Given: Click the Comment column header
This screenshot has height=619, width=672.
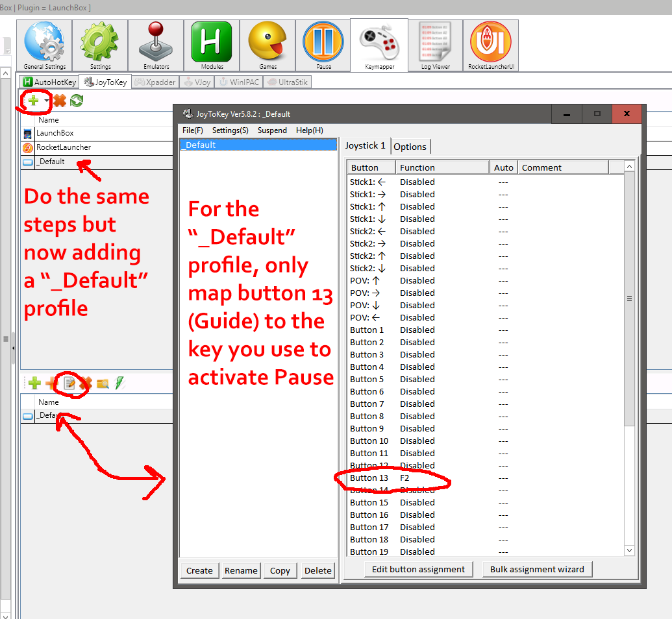Looking at the screenshot, I should click(x=563, y=167).
